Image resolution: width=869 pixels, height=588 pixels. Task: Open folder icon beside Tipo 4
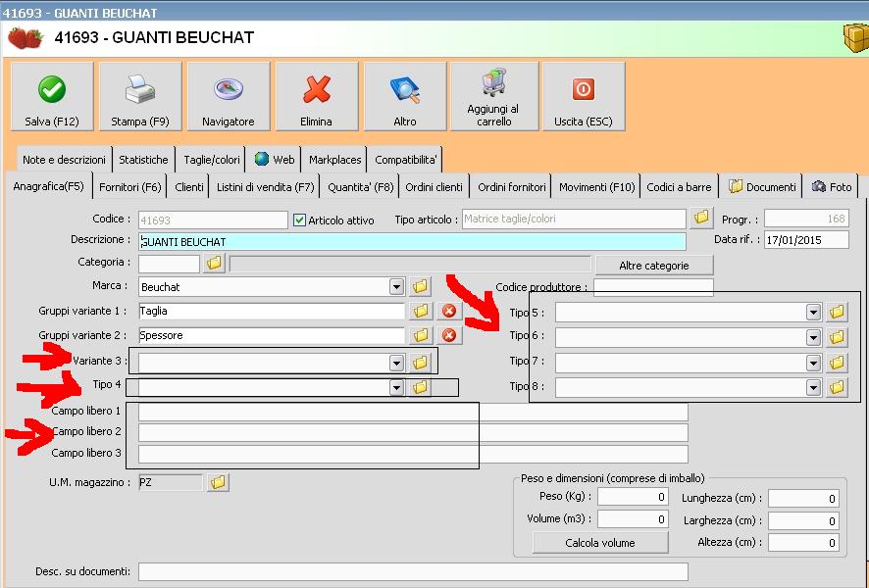421,387
